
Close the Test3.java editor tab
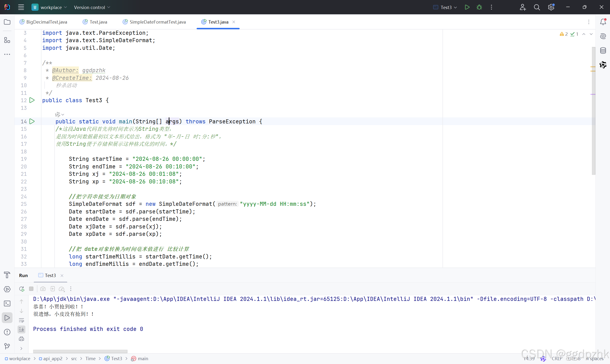234,22
